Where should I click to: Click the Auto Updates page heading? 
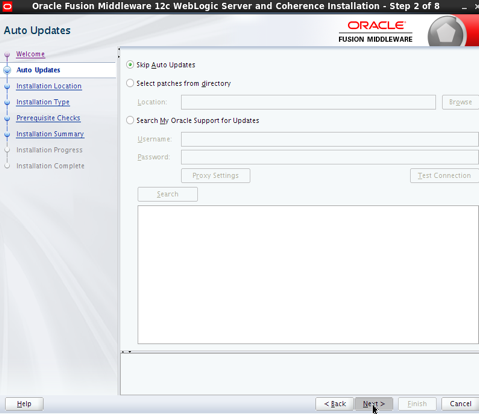pos(37,30)
